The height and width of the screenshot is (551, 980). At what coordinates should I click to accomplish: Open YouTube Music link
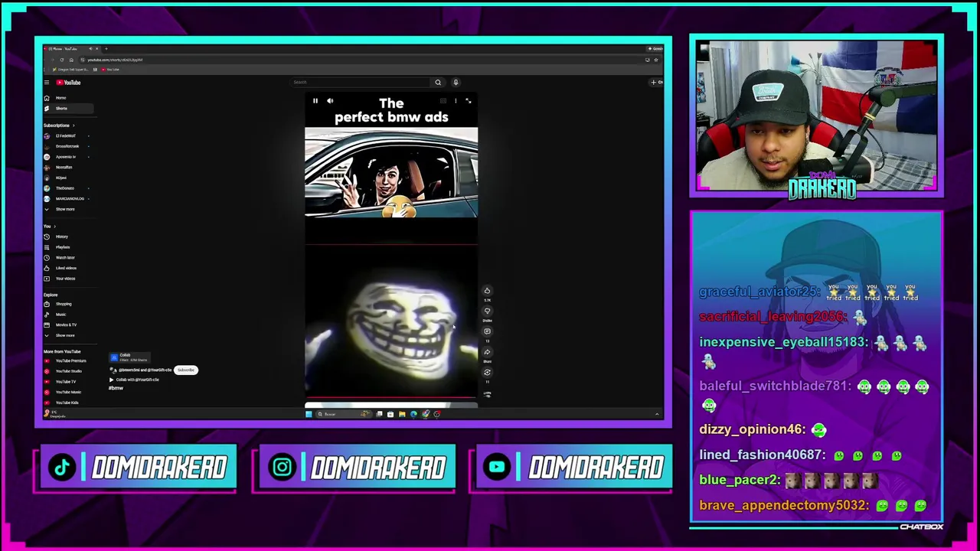tap(67, 392)
